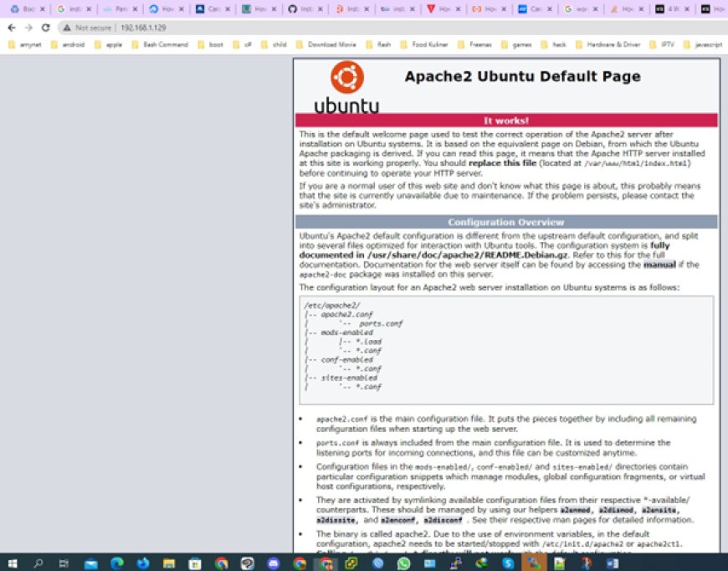Open the games bookmark folder

(x=517, y=44)
